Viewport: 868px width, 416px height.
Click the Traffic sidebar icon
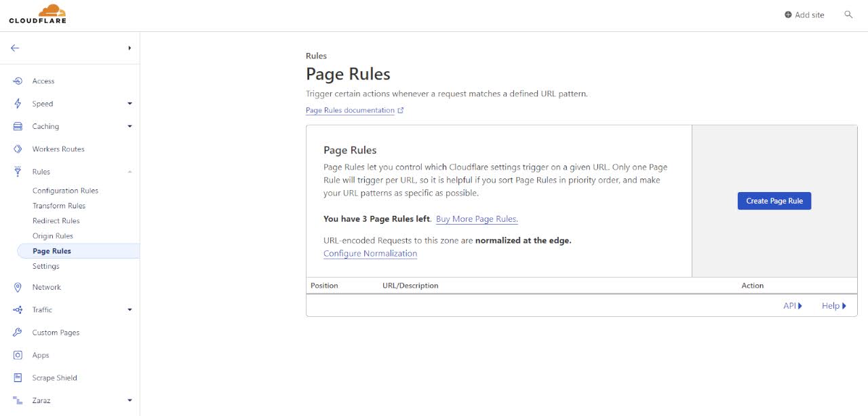(x=18, y=310)
